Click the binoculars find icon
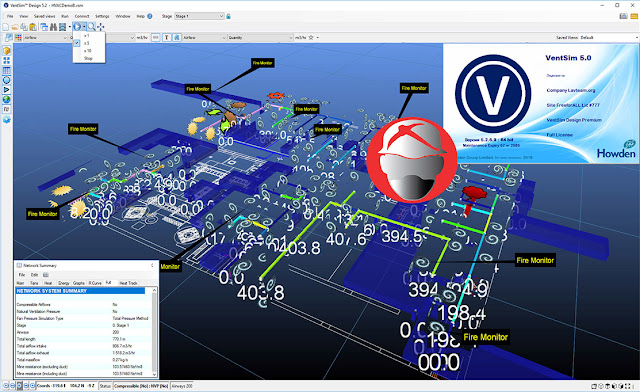Image resolution: width=640 pixels, height=392 pixels. coord(53,27)
